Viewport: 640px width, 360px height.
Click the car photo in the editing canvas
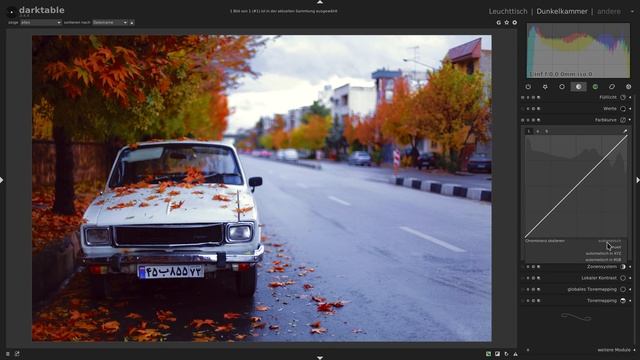(x=262, y=188)
